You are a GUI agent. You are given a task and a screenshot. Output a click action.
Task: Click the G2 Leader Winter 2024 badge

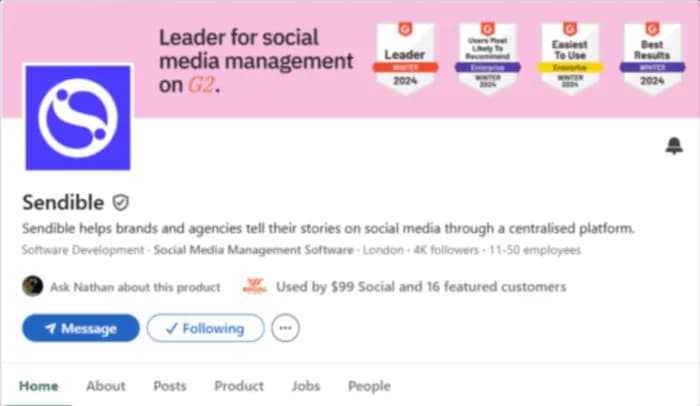pos(405,58)
